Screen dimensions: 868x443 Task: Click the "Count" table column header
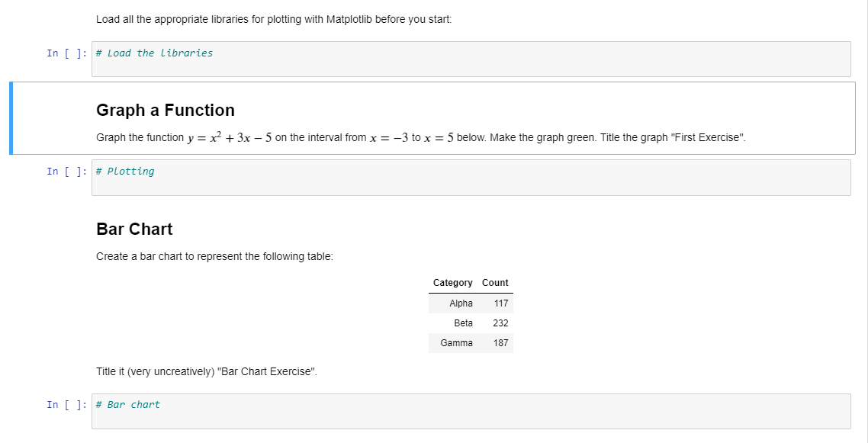[495, 283]
